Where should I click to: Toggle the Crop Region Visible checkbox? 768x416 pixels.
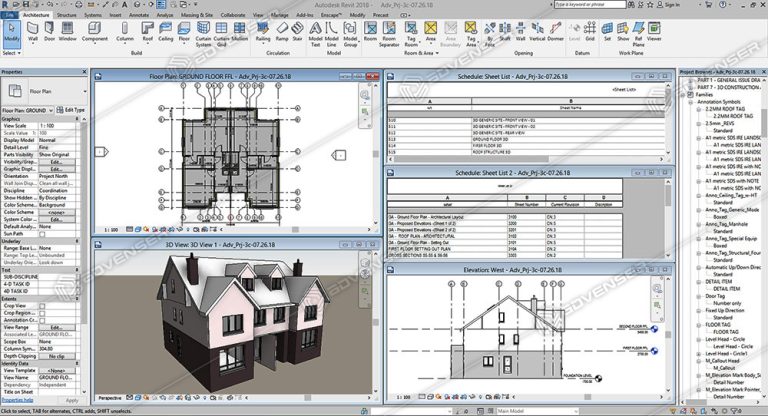(x=43, y=313)
